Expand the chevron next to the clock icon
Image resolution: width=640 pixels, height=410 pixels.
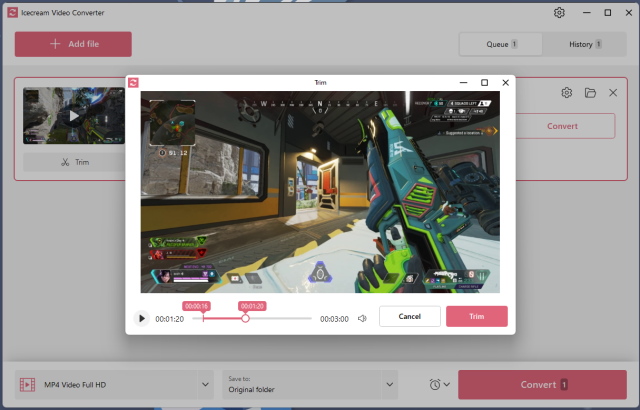pos(446,384)
